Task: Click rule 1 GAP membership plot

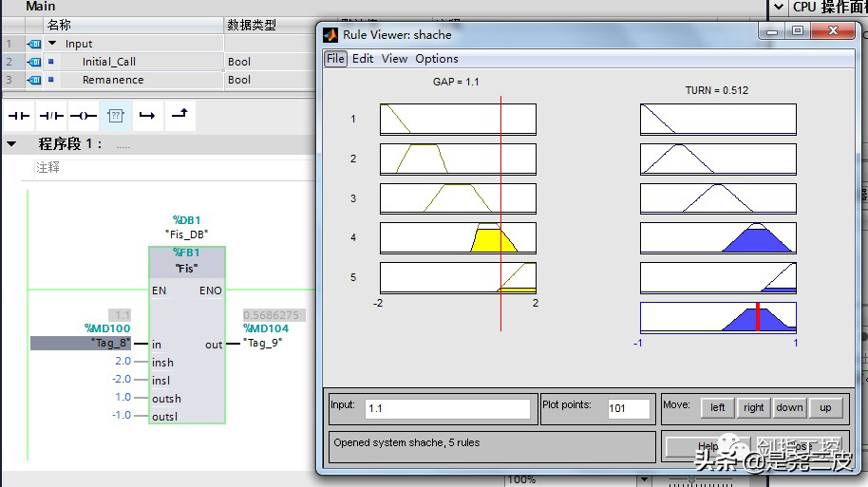Action: click(x=458, y=119)
